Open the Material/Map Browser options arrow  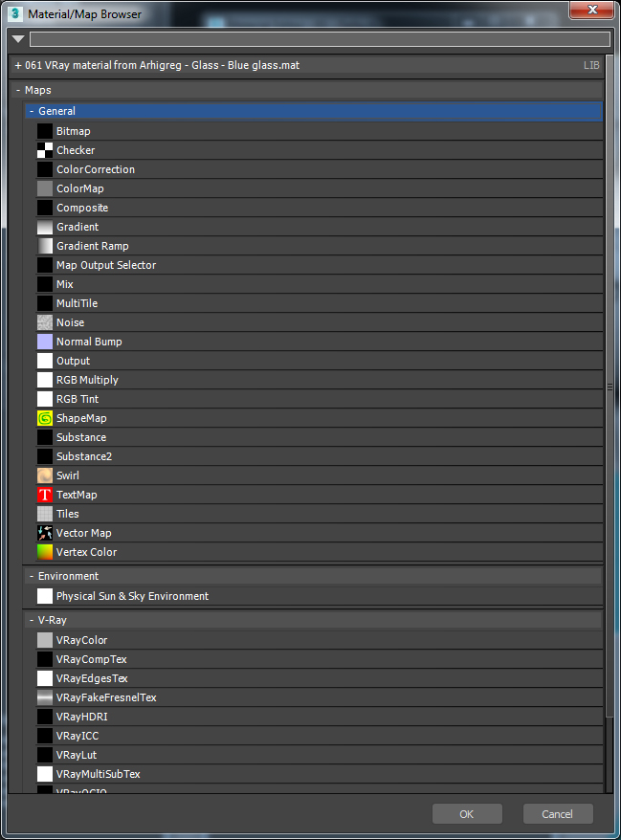pos(17,39)
